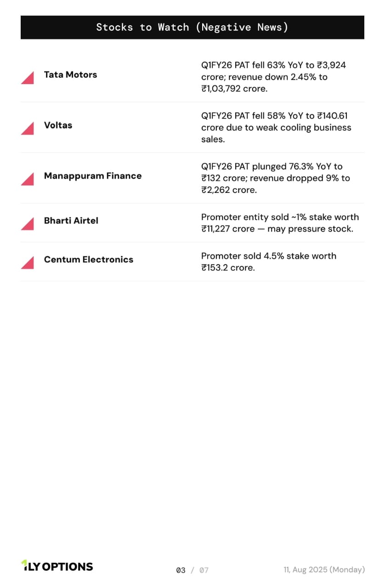
Task: Select the Tata Motors stock name
Action: coord(70,75)
